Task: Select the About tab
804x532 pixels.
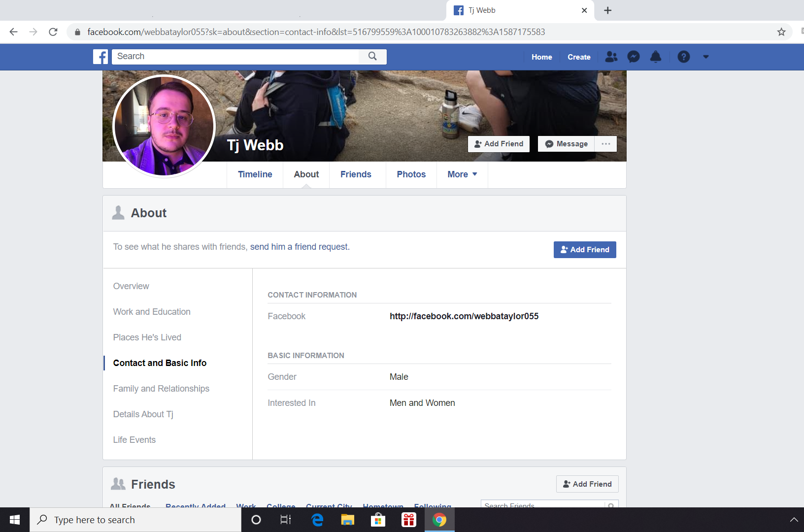Action: [x=306, y=174]
